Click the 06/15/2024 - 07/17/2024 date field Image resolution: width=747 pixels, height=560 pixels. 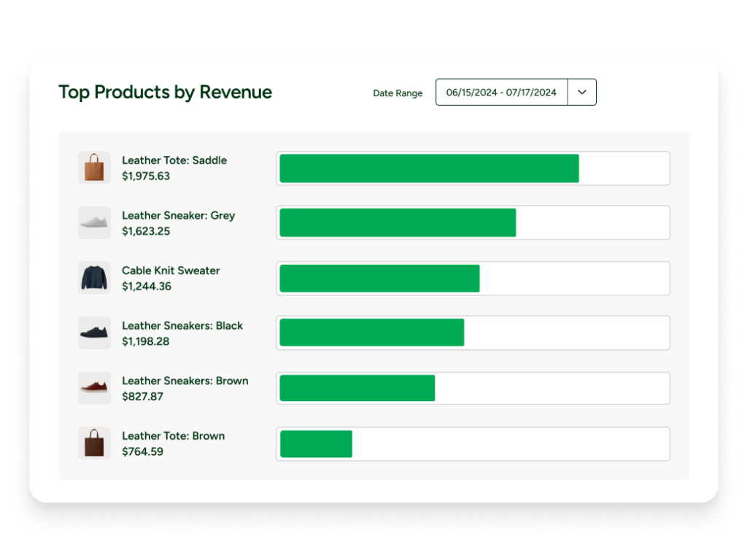501,93
